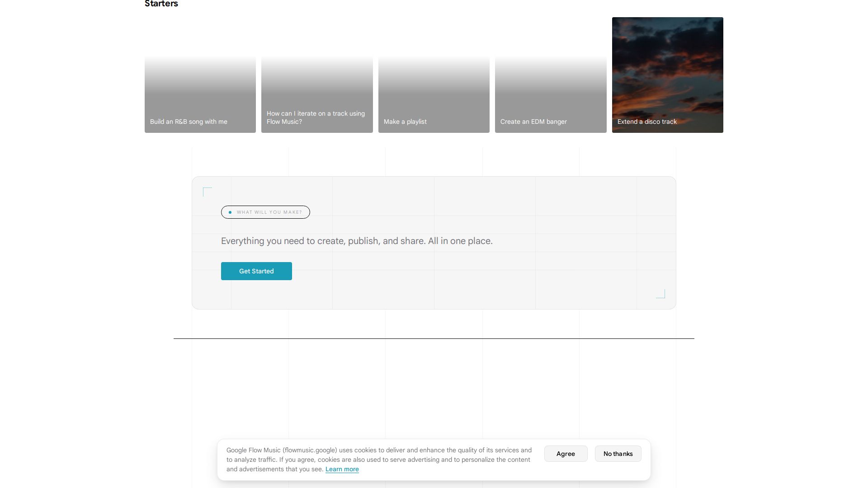868x488 pixels.
Task: Accept cookies with the Agree button
Action: [566, 454]
